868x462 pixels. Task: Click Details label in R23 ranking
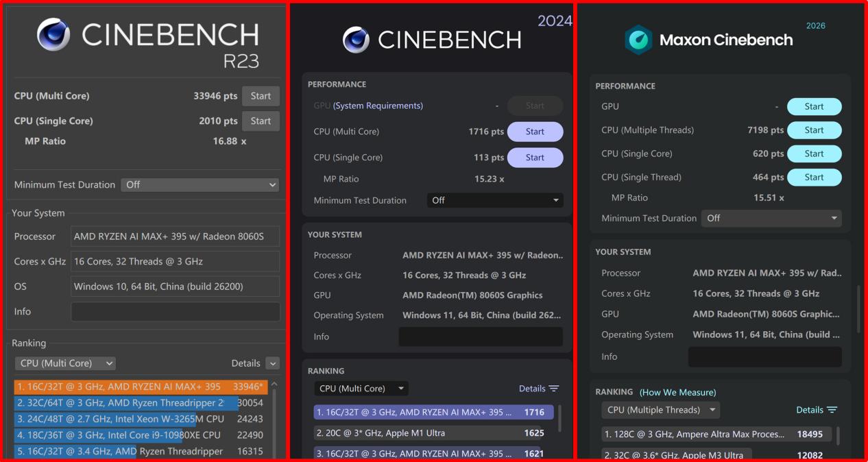[245, 363]
